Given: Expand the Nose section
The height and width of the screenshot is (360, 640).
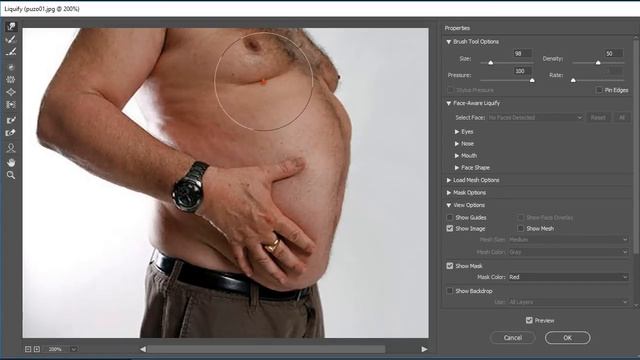Looking at the screenshot, I should pos(457,144).
